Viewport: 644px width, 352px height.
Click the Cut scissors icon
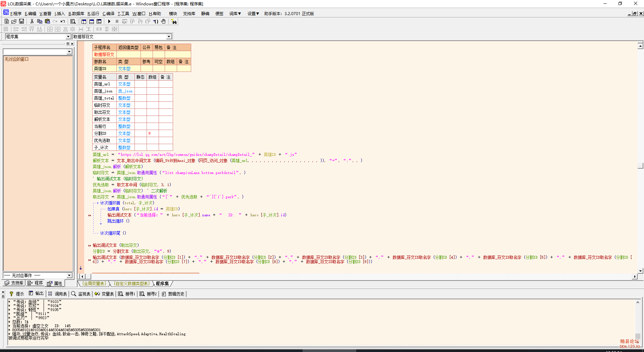coord(32,21)
